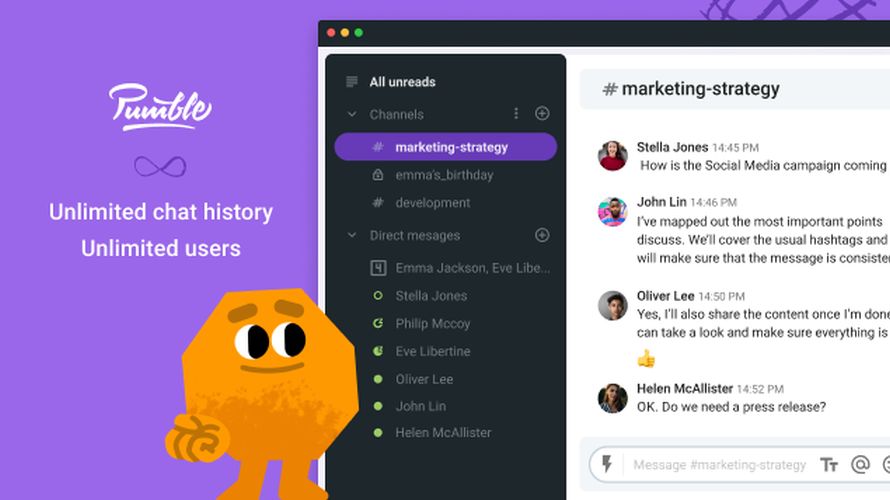The image size is (890, 500).
Task: Click Oliver Lee's avatar in the chat
Action: click(x=612, y=305)
